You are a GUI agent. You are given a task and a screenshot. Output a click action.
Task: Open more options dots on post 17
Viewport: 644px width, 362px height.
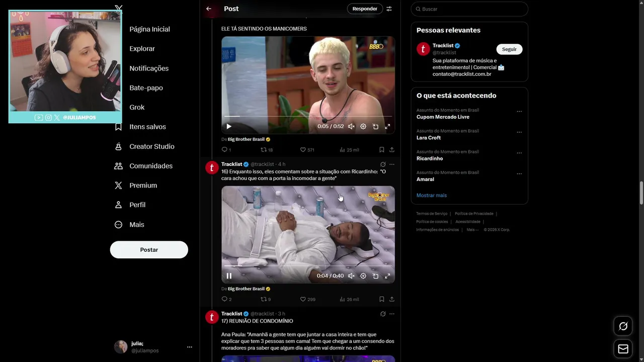click(392, 314)
